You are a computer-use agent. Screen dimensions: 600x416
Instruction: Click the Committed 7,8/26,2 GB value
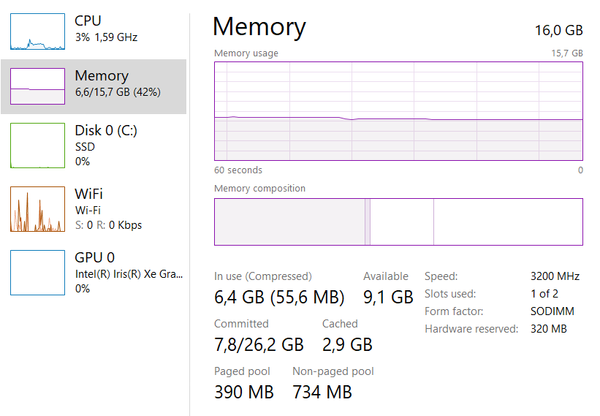(259, 345)
